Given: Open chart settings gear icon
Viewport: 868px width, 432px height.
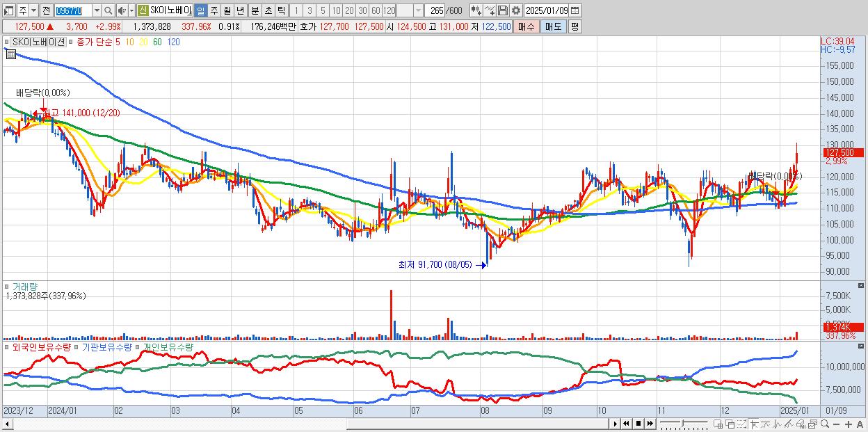Looking at the screenshot, I should tap(515, 10).
